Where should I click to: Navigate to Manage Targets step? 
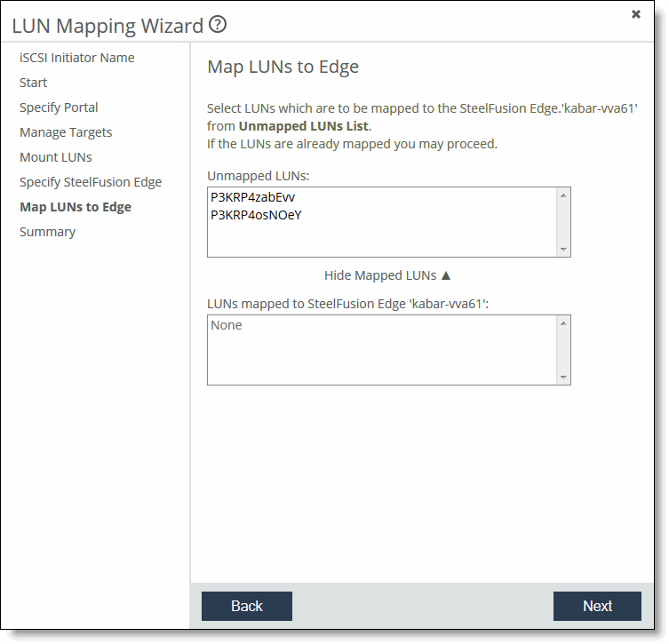tap(66, 132)
